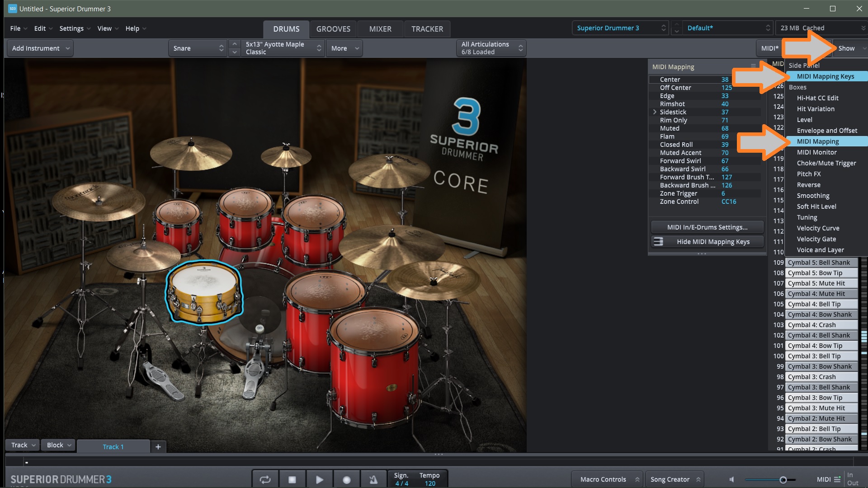Open the Track menu button
This screenshot has height=488, width=868.
click(x=22, y=445)
